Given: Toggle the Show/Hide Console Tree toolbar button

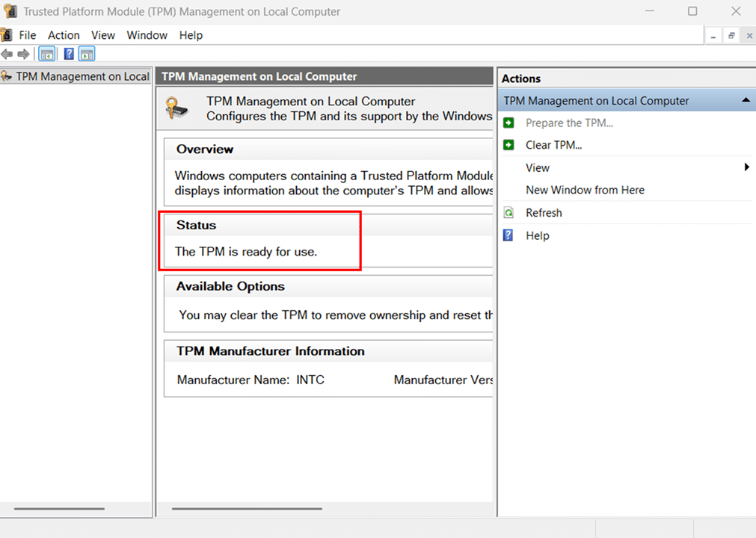Looking at the screenshot, I should (x=46, y=54).
